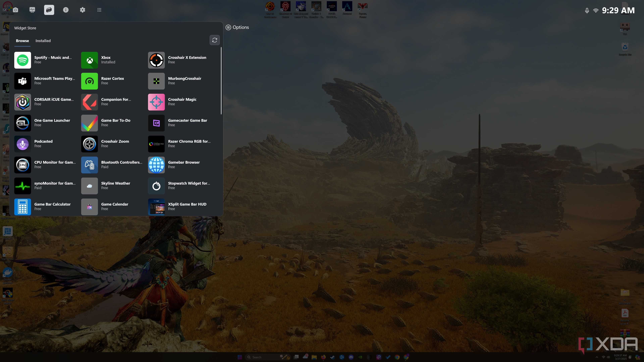This screenshot has height=362, width=644.
Task: Toggle the performance monitor widget button
Action: click(x=32, y=10)
